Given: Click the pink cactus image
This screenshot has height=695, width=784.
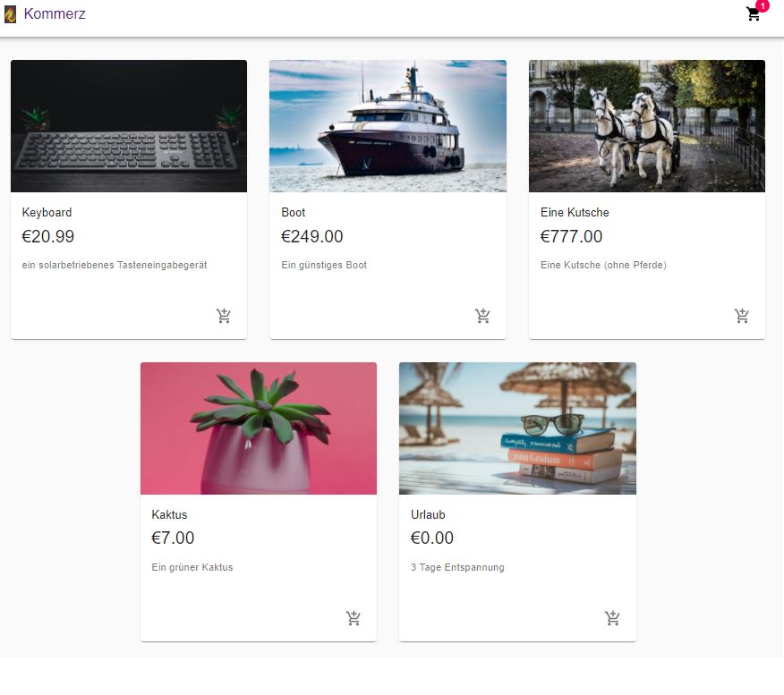Looking at the screenshot, I should (259, 428).
